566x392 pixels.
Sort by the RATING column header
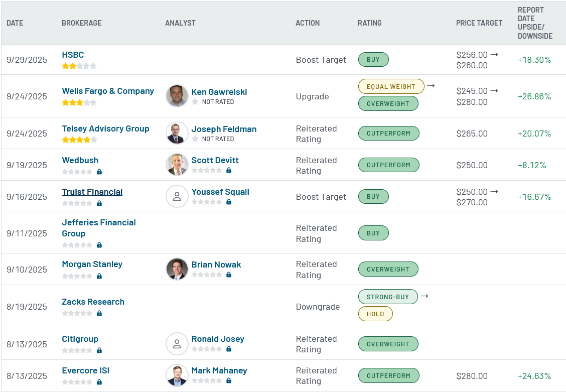(x=370, y=23)
